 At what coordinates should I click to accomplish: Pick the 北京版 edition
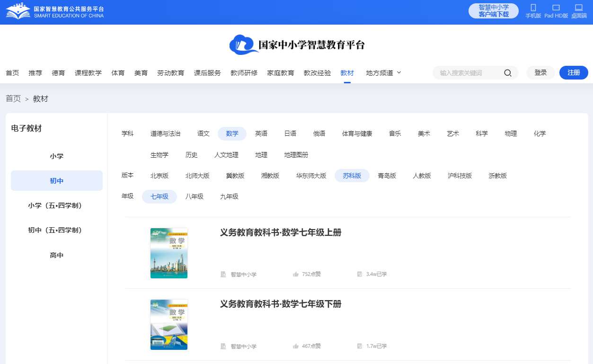point(159,176)
